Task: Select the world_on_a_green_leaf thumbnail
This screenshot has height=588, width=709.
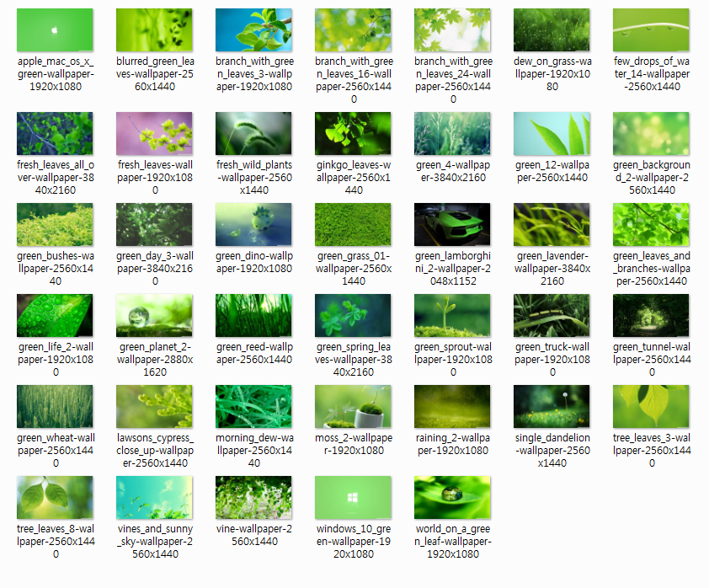Action: tap(452, 497)
